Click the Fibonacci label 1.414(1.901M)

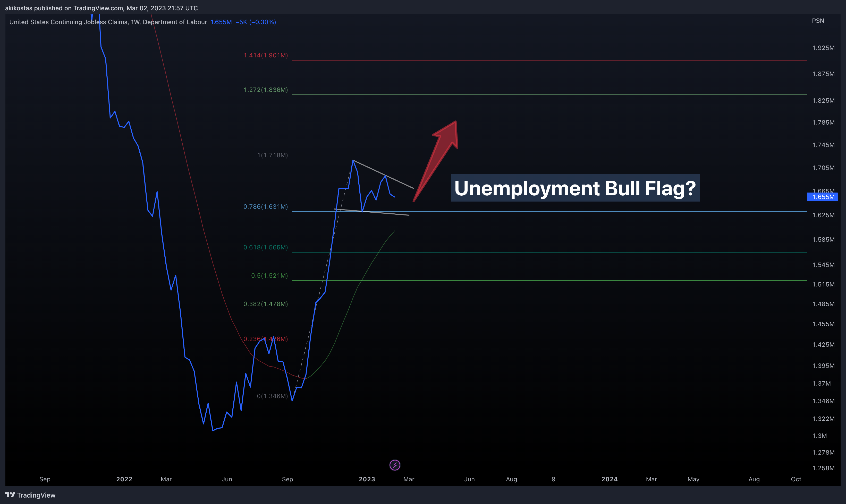pyautogui.click(x=266, y=55)
